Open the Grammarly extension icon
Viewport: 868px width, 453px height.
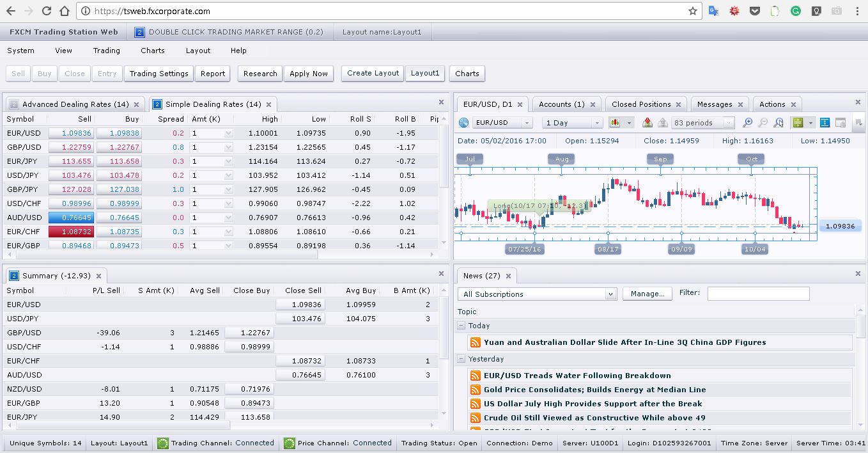[796, 11]
